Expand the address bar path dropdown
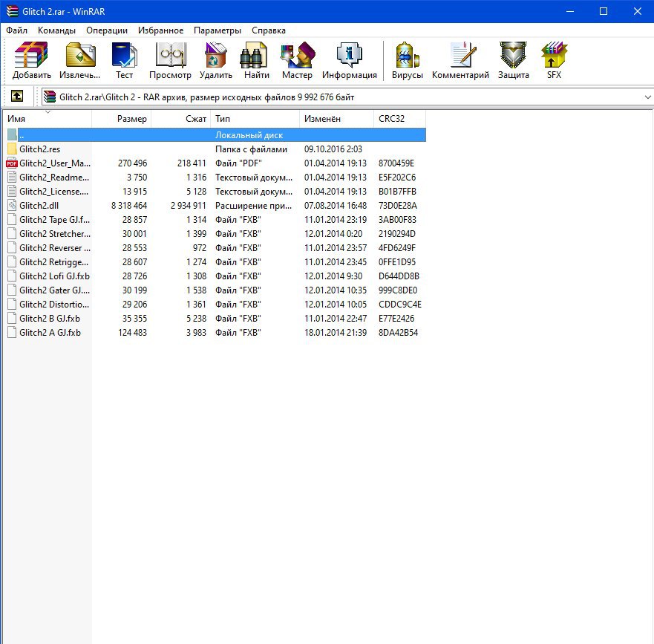The height and width of the screenshot is (644, 654). pos(647,97)
